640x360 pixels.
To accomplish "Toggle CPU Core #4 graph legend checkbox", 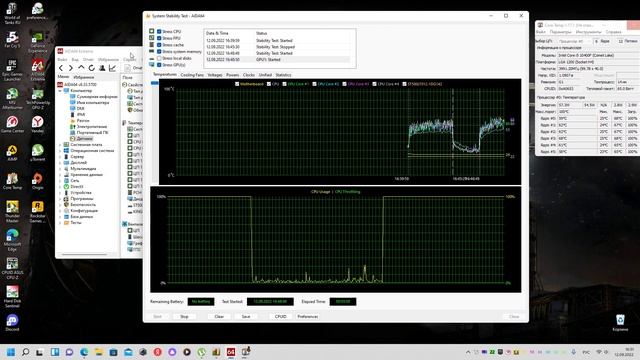I will pyautogui.click(x=374, y=84).
